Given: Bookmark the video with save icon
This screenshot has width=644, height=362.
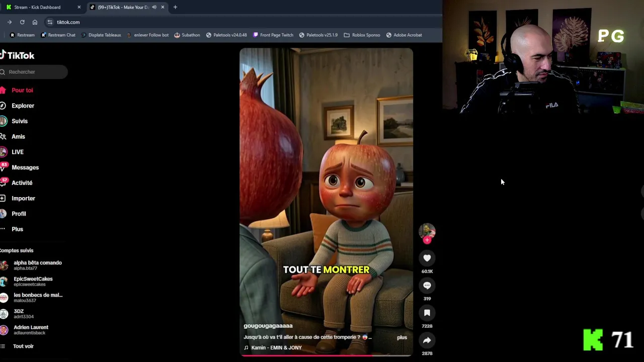Looking at the screenshot, I should coord(427,313).
